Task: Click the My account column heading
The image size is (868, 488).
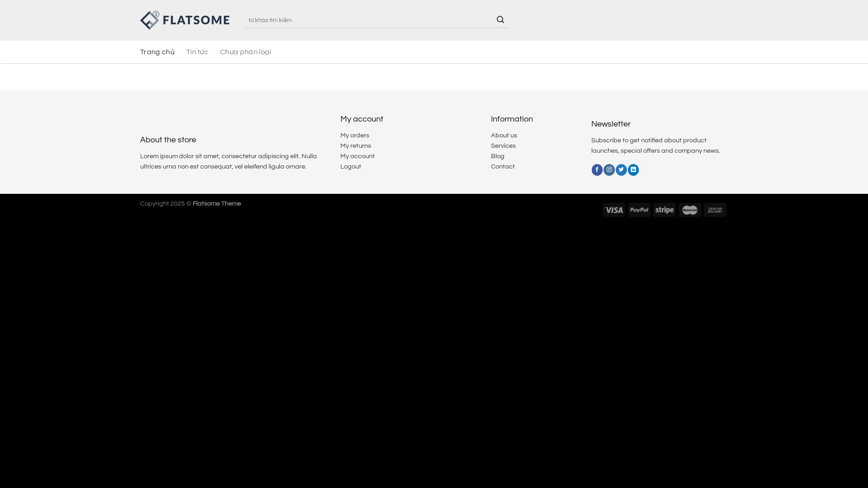Action: click(x=362, y=119)
